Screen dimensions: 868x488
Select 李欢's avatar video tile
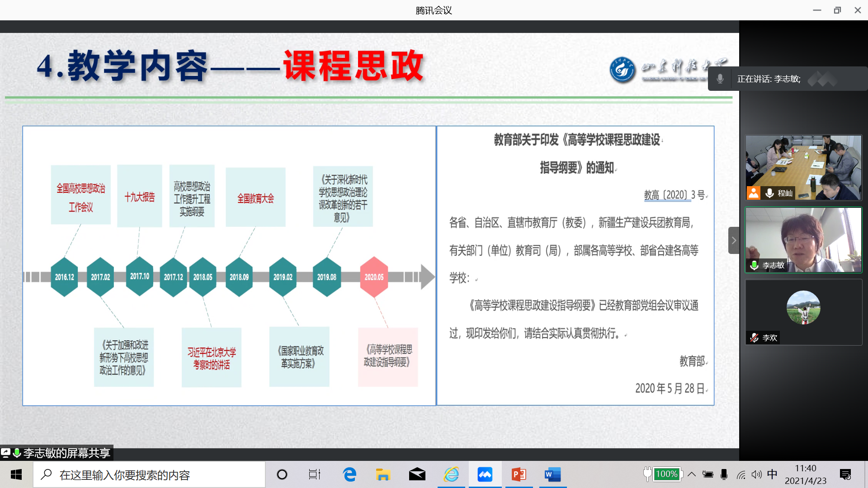[x=803, y=308]
